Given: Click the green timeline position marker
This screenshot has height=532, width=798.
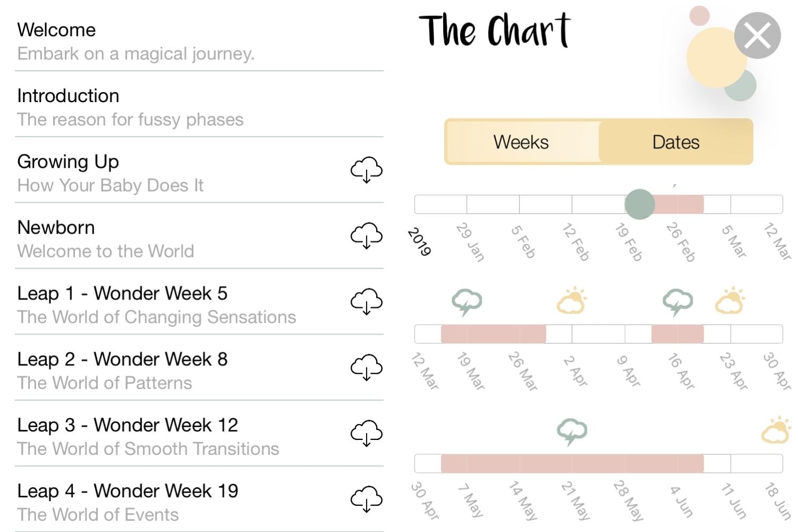Looking at the screenshot, I should tap(639, 204).
